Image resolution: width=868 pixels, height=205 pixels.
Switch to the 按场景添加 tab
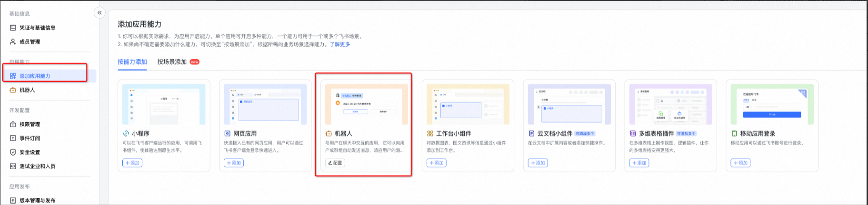tap(172, 62)
